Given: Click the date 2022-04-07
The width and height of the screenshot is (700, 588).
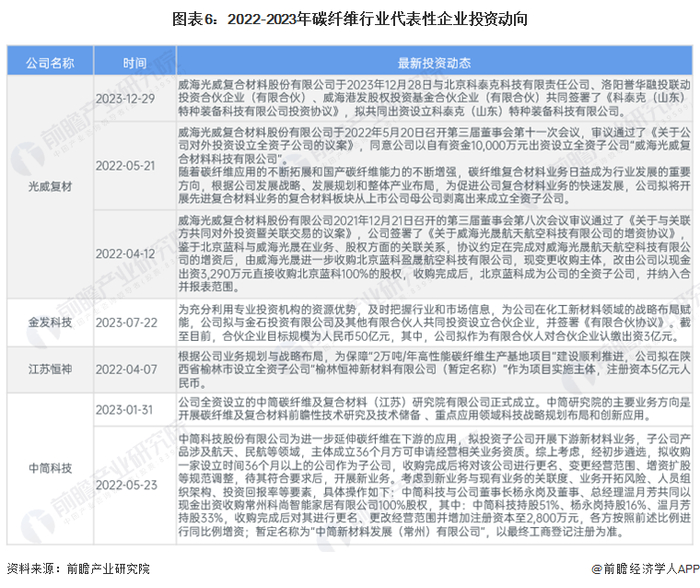Looking at the screenshot, I should [126, 369].
